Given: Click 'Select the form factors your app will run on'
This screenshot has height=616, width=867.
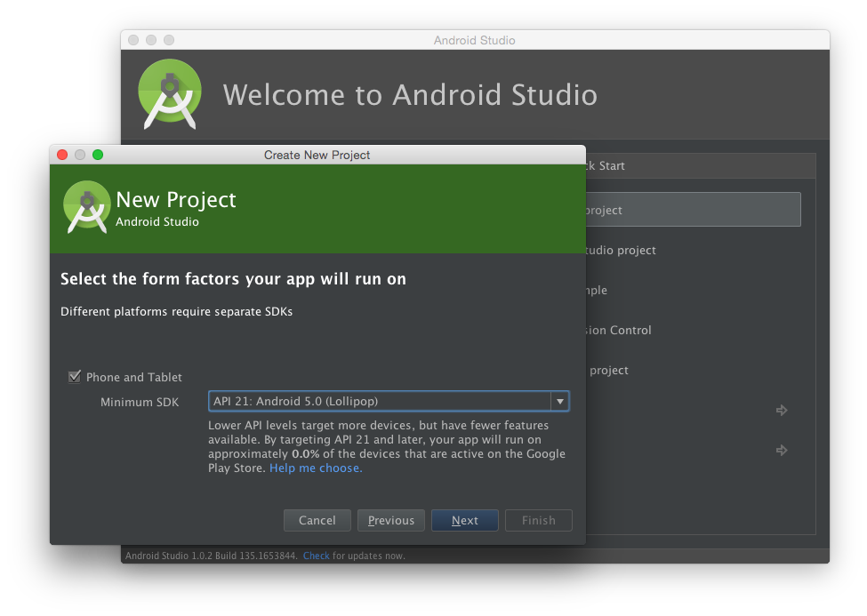Looking at the screenshot, I should tap(233, 279).
